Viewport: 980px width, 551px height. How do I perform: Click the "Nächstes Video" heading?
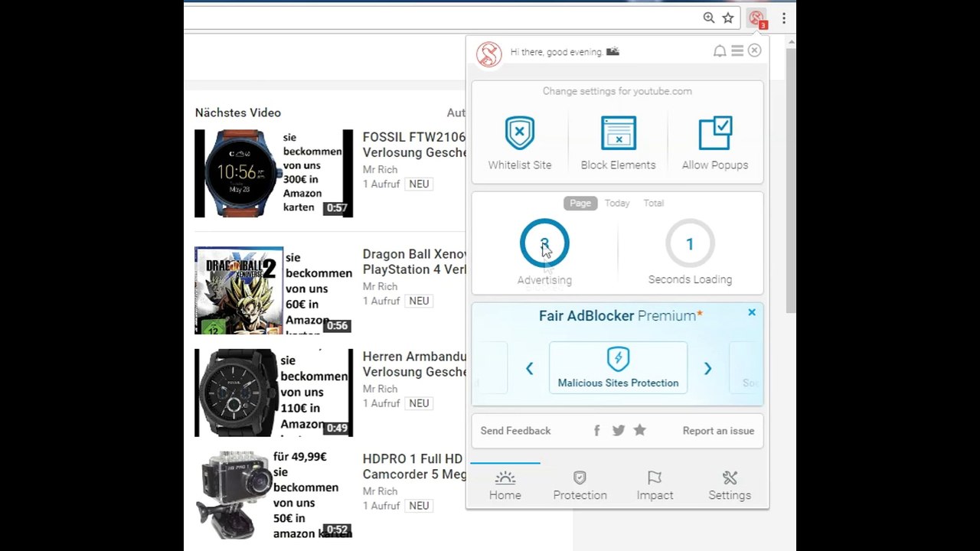pyautogui.click(x=238, y=112)
